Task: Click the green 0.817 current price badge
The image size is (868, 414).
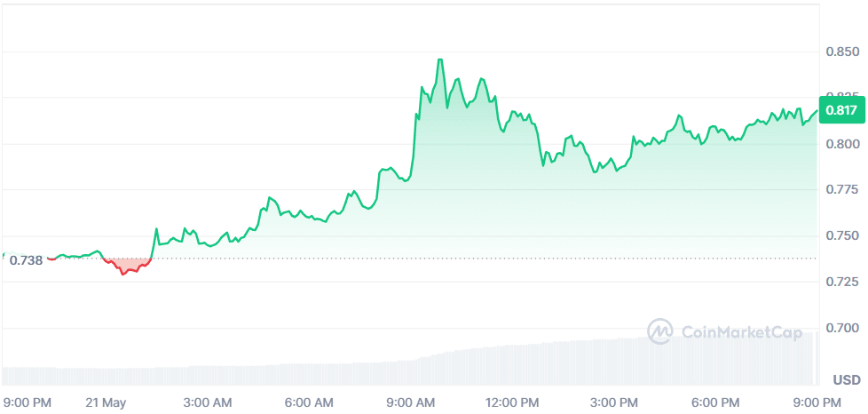Action: 840,110
